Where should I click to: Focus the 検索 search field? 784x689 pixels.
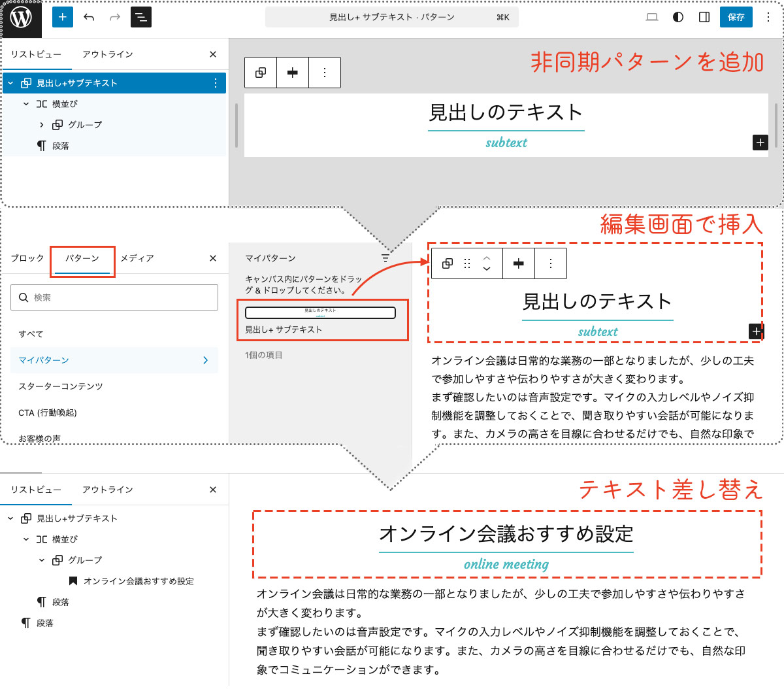tap(114, 297)
